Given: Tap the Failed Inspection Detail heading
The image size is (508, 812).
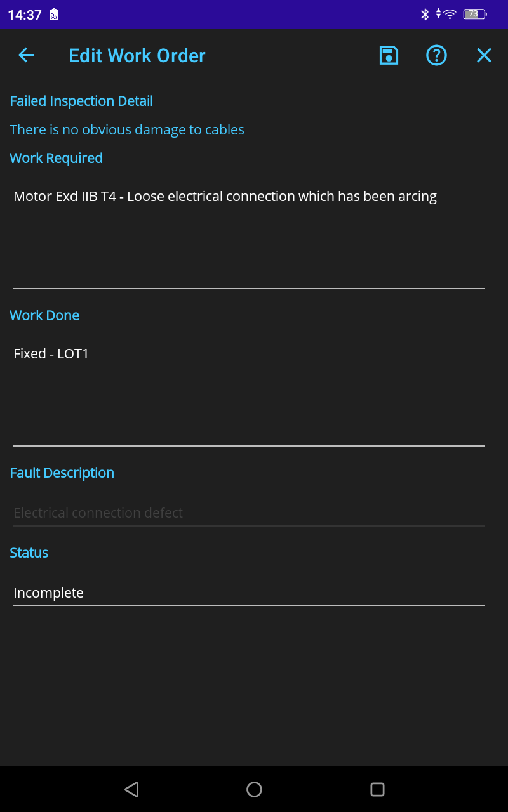Looking at the screenshot, I should click(81, 101).
